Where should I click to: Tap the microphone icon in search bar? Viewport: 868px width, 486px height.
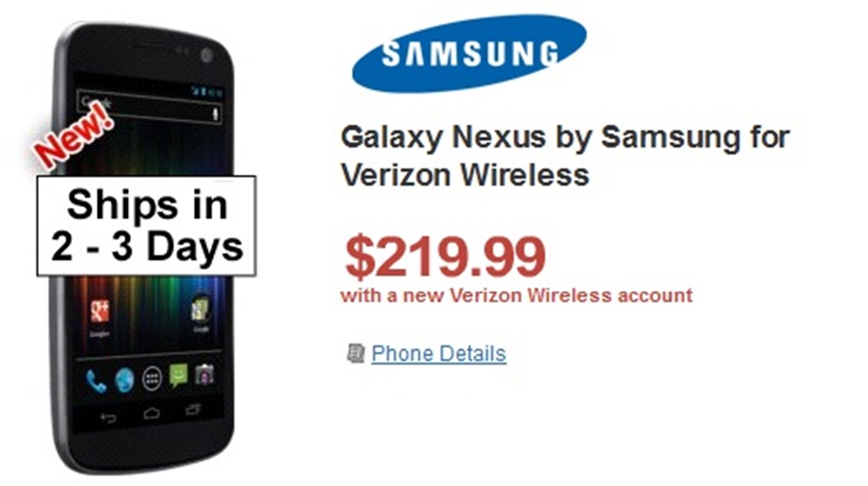(215, 115)
